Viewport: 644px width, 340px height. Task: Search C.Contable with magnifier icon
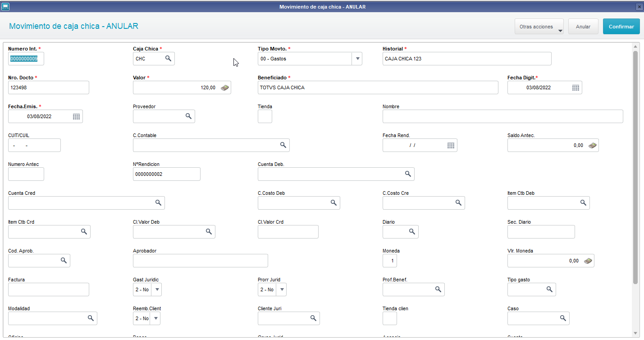283,145
